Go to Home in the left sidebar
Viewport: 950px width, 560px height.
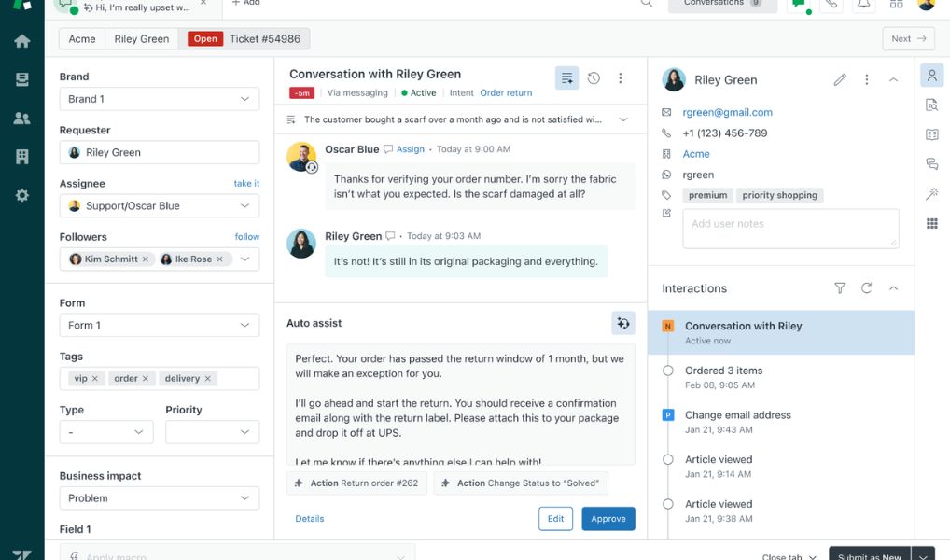[22, 41]
